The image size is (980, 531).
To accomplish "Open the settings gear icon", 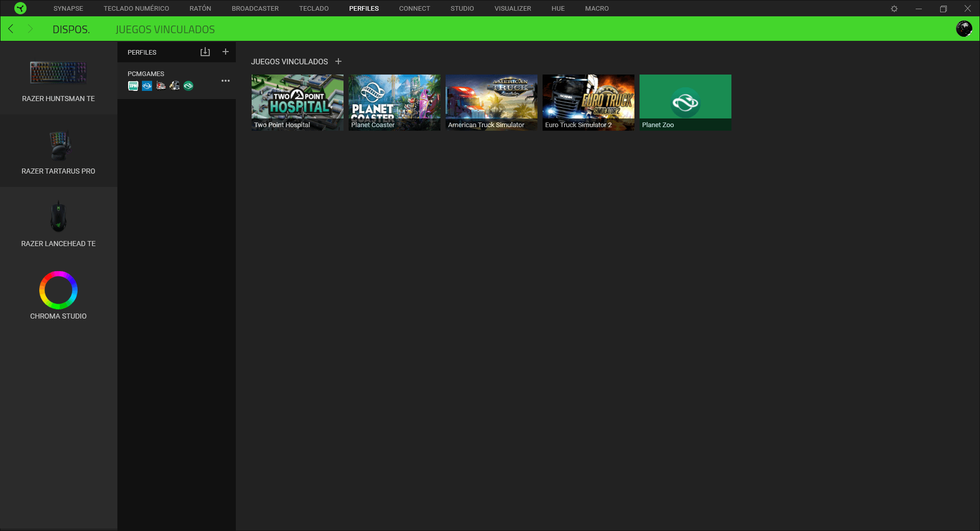I will [x=894, y=9].
